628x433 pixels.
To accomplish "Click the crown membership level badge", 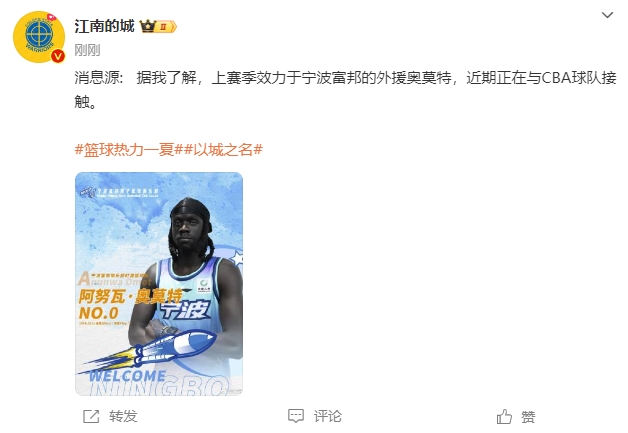I will 158,27.
